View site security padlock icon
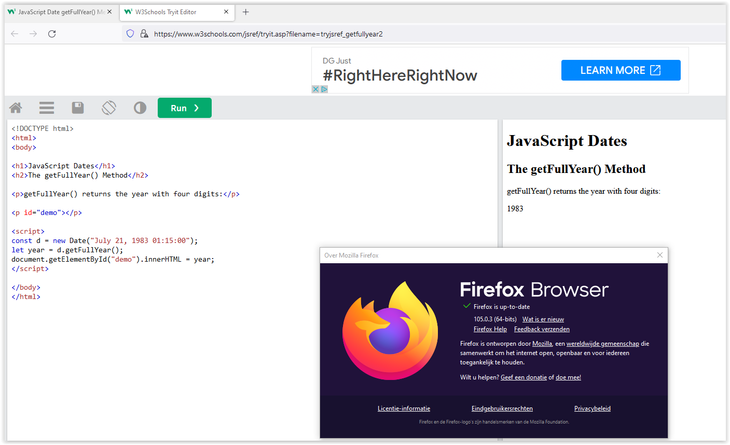 (x=144, y=34)
